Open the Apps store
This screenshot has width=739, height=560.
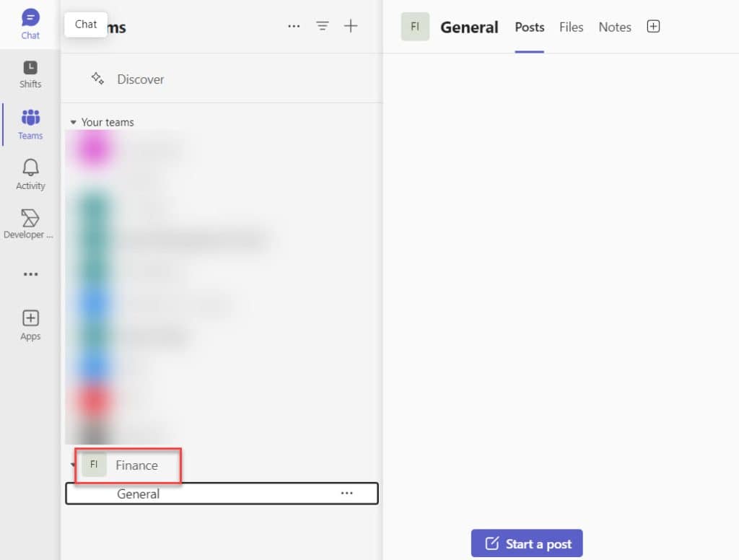pos(30,325)
